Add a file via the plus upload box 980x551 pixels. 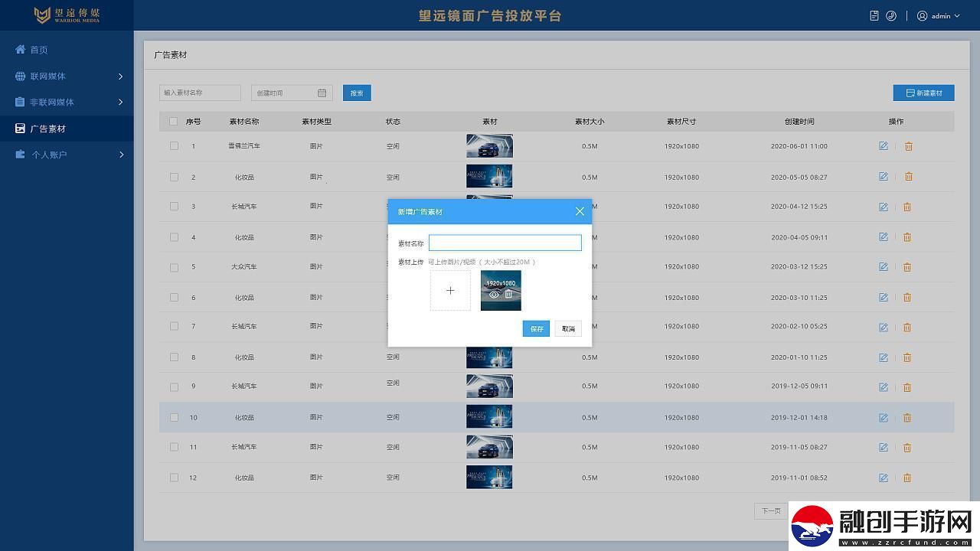pos(450,291)
